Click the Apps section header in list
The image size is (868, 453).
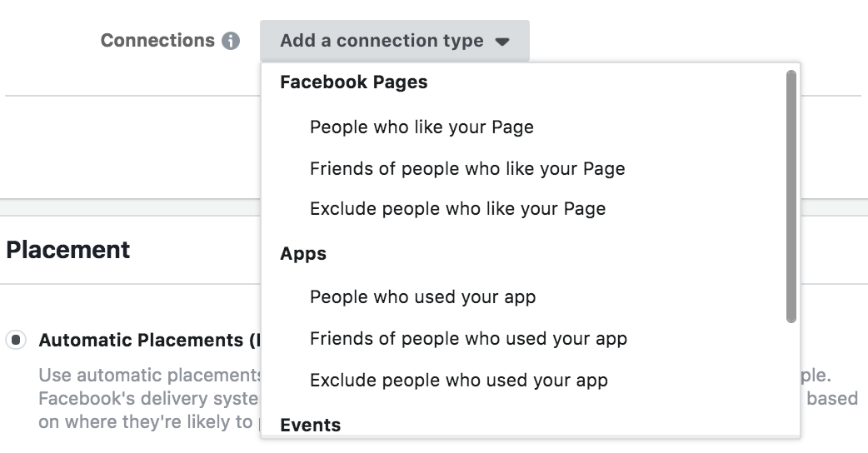click(x=303, y=253)
